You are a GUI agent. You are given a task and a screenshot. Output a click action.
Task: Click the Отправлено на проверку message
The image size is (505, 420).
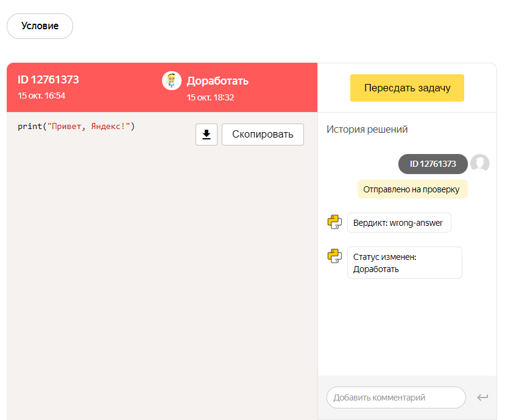[412, 189]
